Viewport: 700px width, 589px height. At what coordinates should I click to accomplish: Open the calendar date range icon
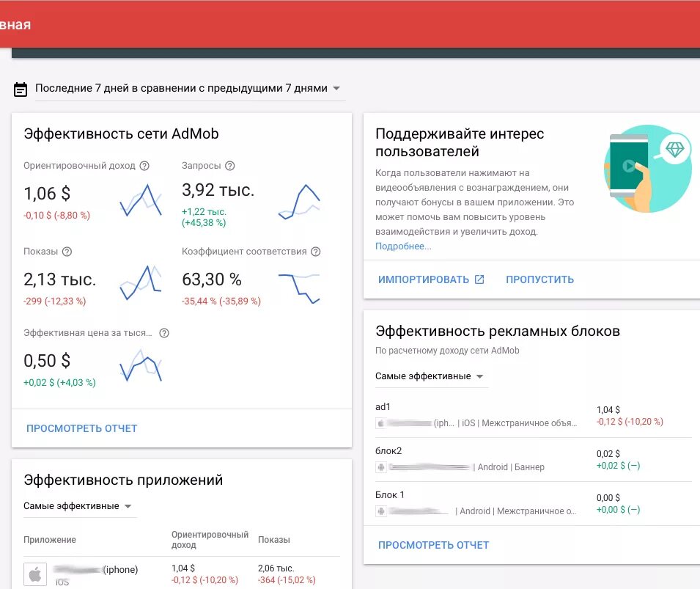21,89
